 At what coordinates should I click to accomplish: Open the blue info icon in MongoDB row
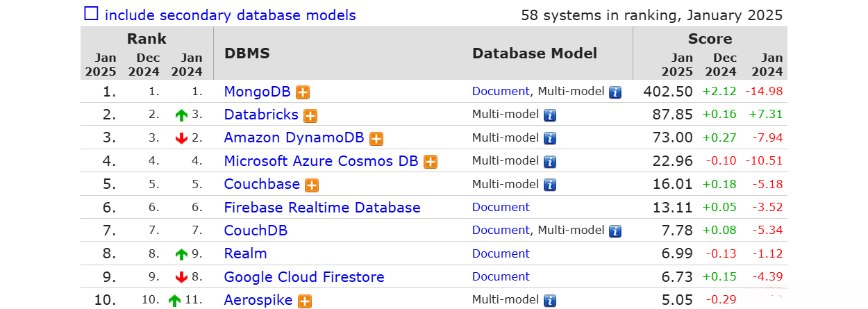point(615,92)
